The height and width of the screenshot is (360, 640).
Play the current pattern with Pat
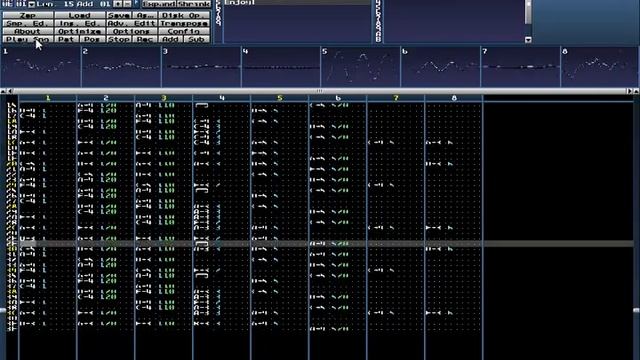(67, 40)
